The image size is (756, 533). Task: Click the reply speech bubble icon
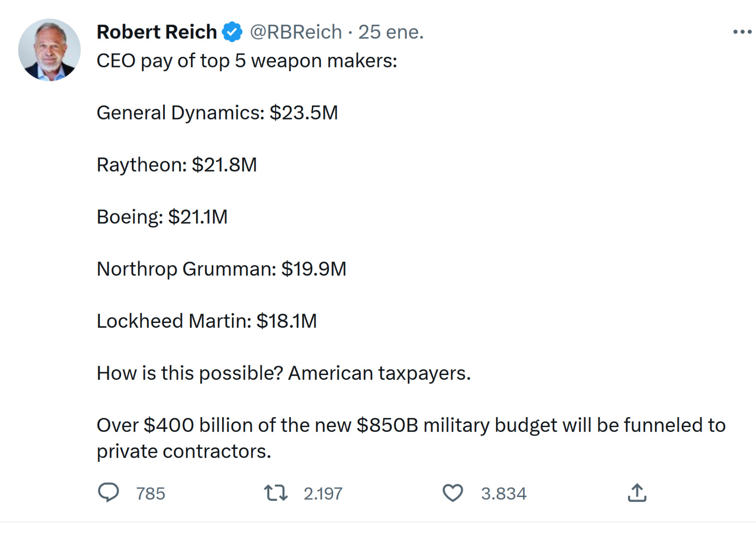[108, 492]
